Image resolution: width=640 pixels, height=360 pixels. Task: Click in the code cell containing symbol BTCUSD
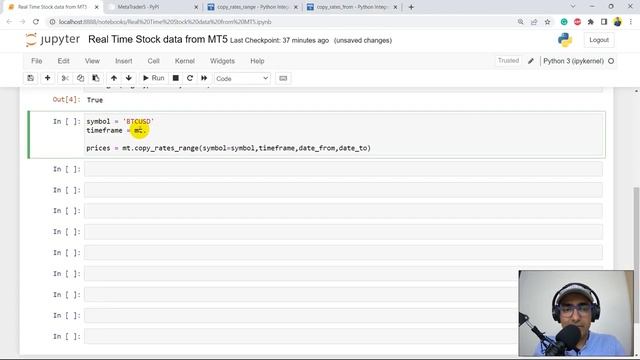343,135
